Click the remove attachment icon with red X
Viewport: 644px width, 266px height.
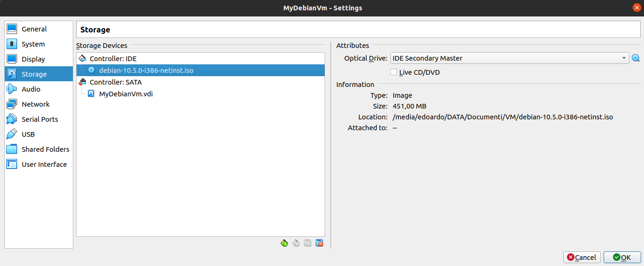click(x=319, y=243)
